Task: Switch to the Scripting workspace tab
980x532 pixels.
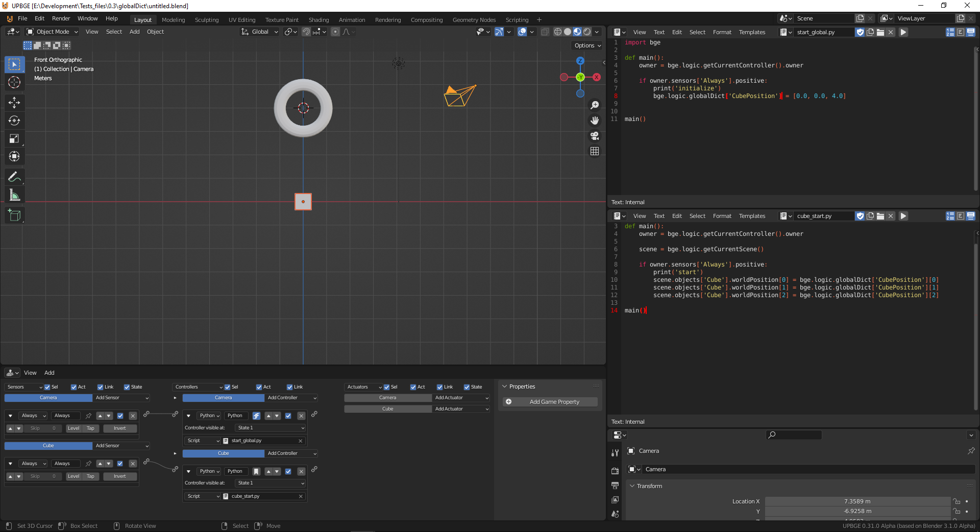Action: tap(517, 19)
